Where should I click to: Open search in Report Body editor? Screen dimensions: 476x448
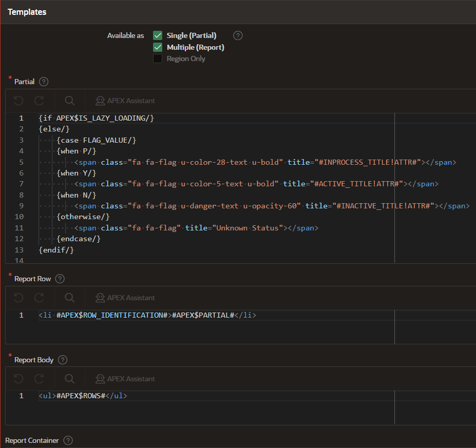(70, 379)
